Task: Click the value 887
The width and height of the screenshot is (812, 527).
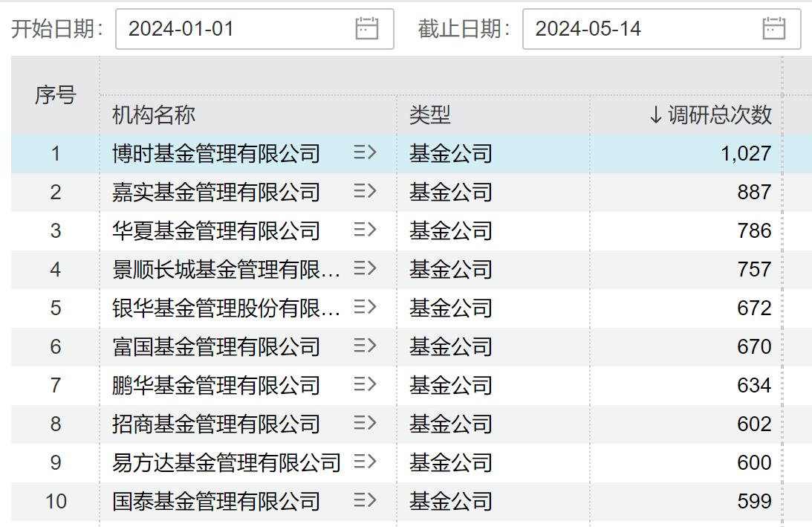Action: point(755,193)
